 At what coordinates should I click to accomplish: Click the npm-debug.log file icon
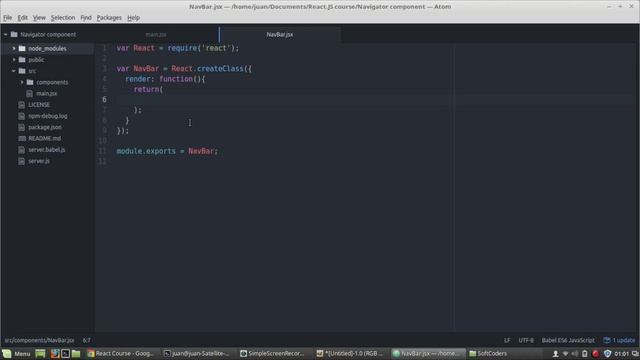pos(22,116)
